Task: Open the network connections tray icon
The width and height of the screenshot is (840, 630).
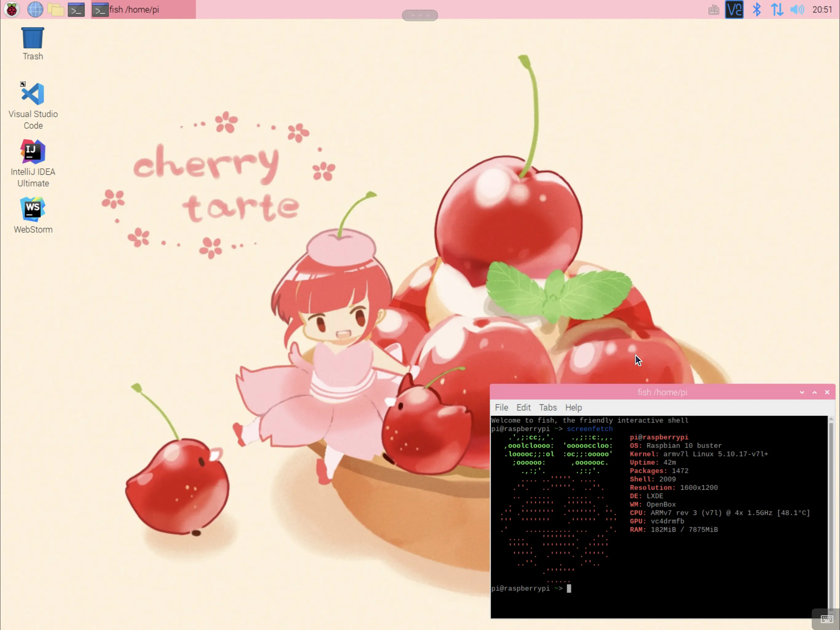Action: 777,10
